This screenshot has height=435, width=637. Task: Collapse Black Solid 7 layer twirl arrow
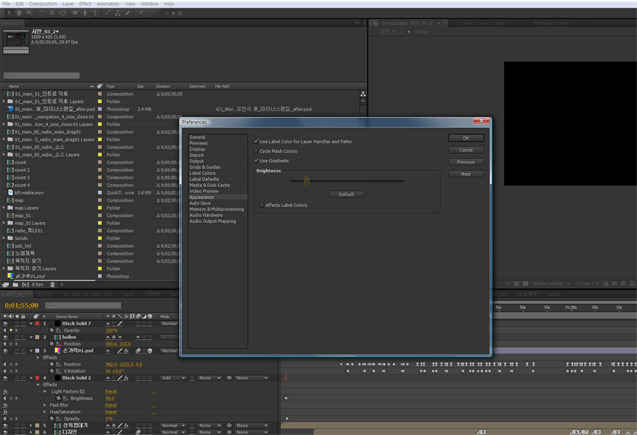click(31, 323)
